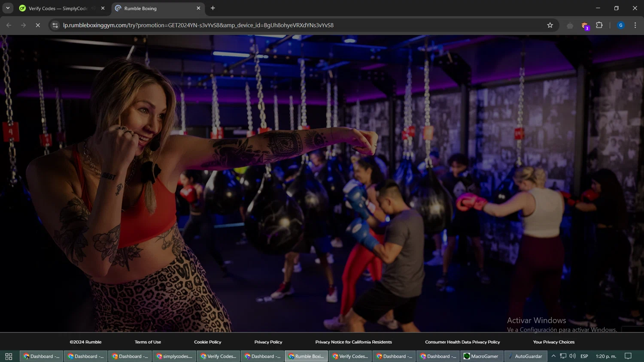Expand the tab search dropdown arrow
The width and height of the screenshot is (644, 362).
(8, 8)
